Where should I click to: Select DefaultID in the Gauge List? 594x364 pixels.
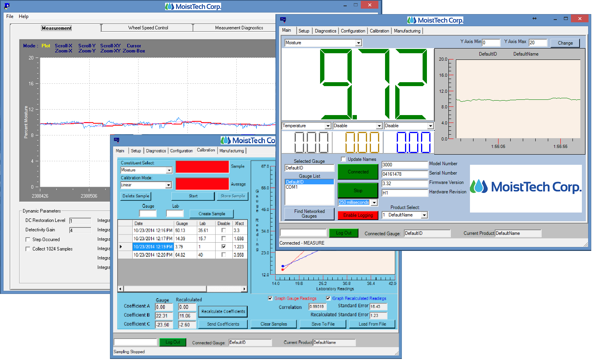tap(309, 182)
